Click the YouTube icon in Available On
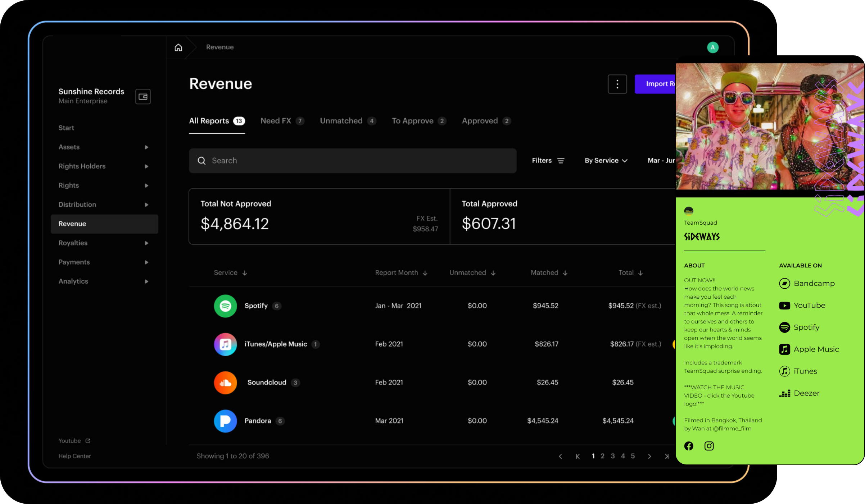Screen dimensions: 865x504 point(784,306)
